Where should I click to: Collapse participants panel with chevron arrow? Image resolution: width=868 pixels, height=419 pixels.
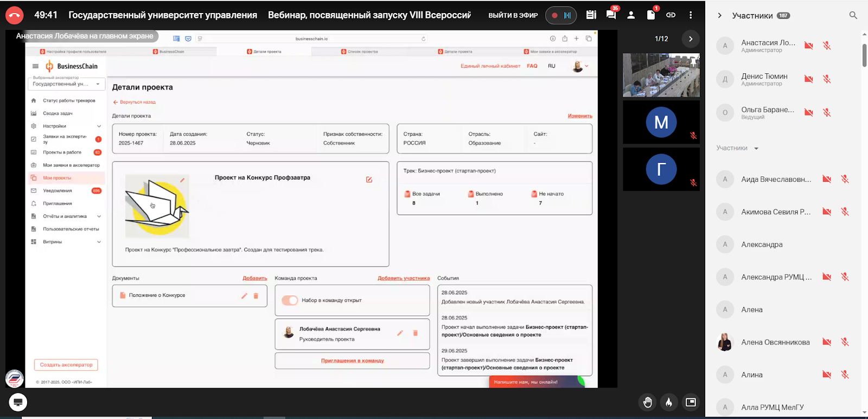720,15
